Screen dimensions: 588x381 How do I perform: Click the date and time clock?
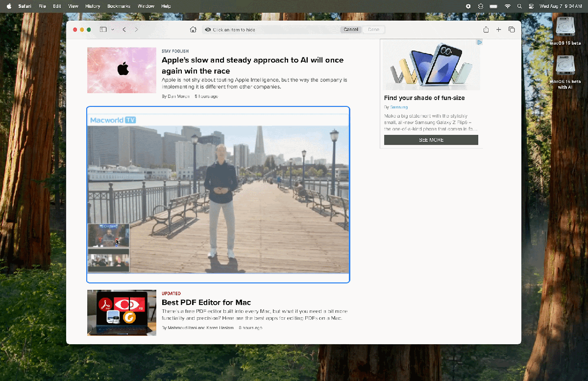pos(561,6)
